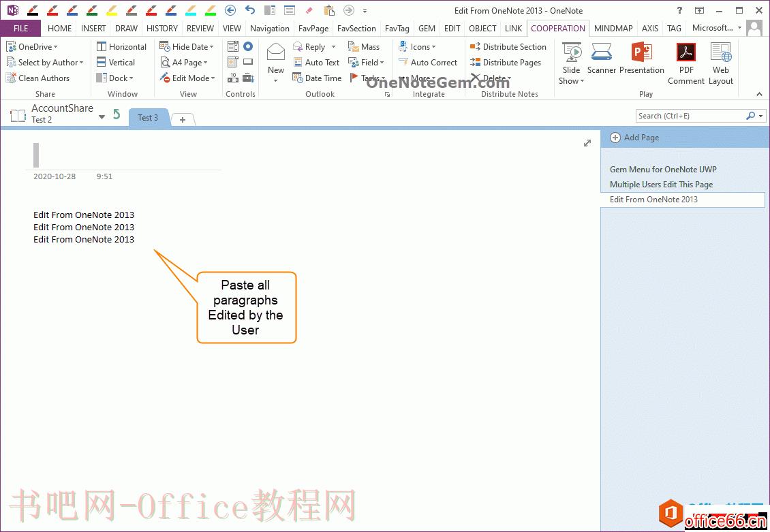This screenshot has width=770, height=532.
Task: Expand Field dropdown
Action: (x=366, y=63)
